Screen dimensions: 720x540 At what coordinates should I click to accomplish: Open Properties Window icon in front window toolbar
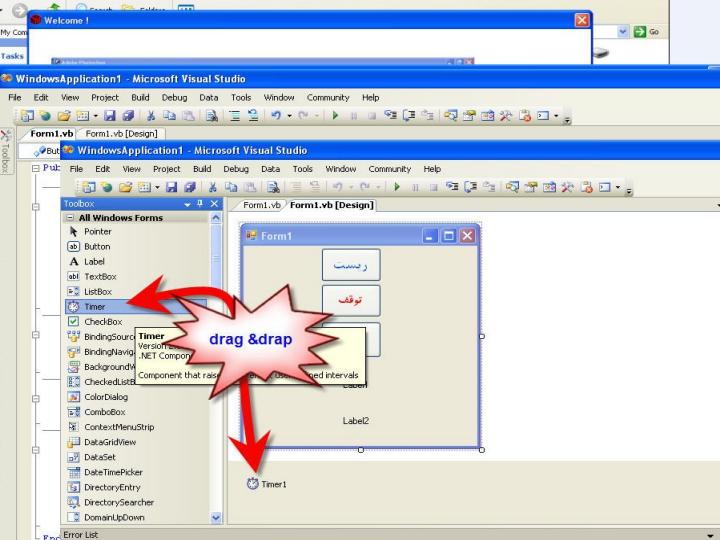coord(531,187)
